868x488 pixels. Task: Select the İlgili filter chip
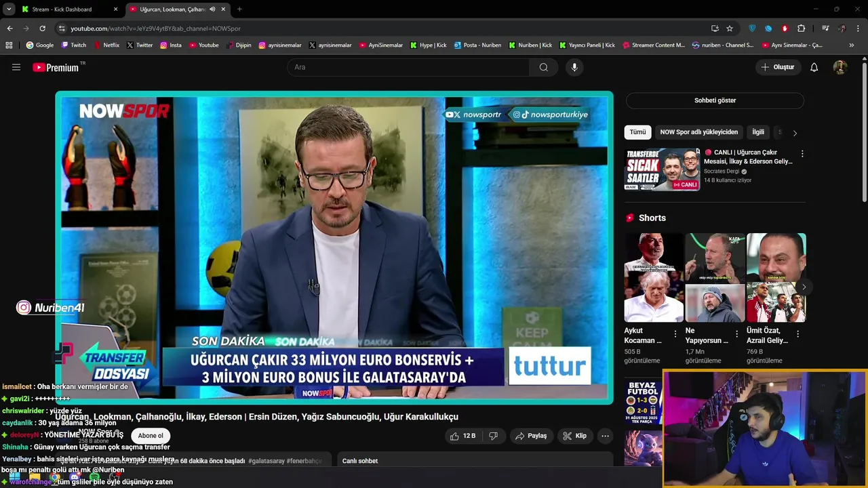click(x=758, y=132)
